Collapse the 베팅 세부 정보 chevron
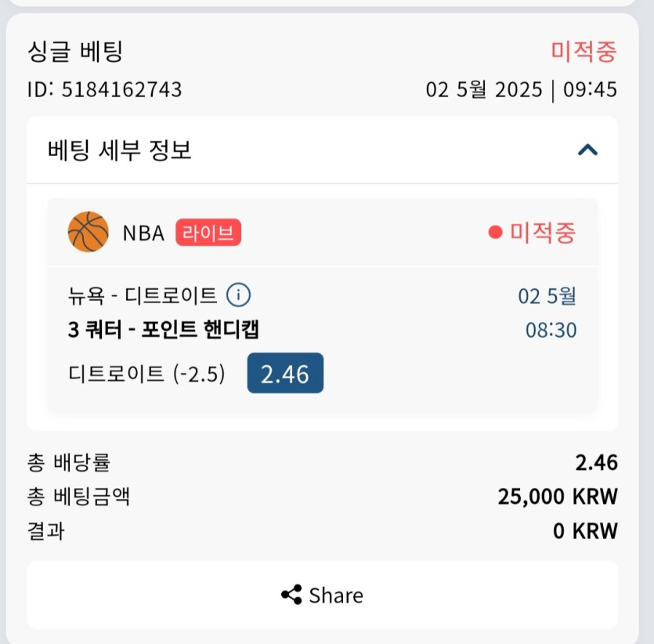 (587, 150)
